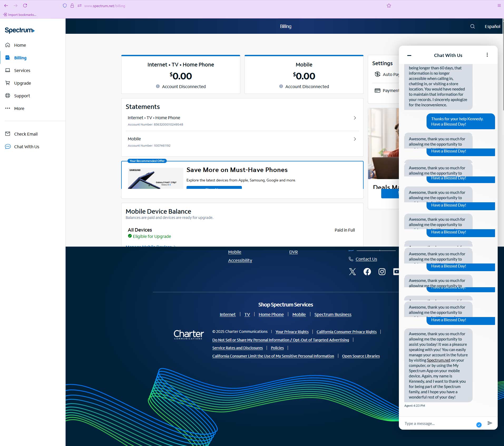
Task: Open the browser hamburger menu
Action: point(499,6)
